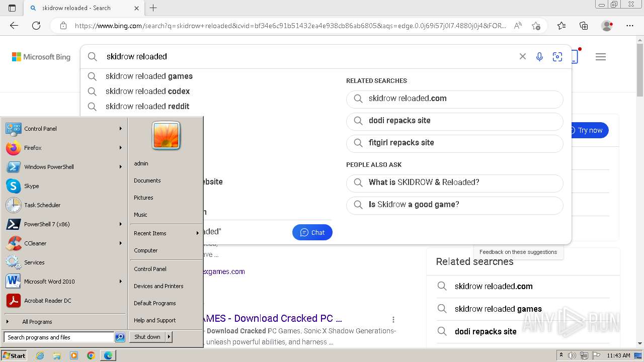
Task: Click Internet Explorer taskbar icon
Action: click(40, 355)
